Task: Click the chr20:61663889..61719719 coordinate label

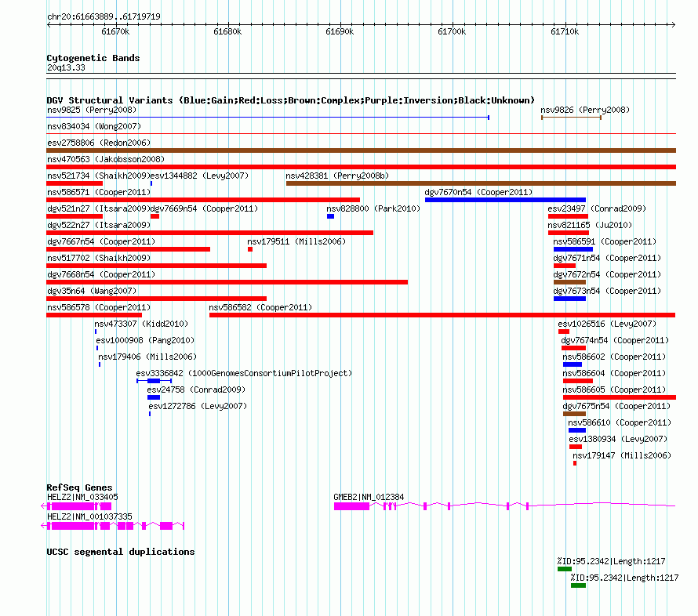Action: tap(104, 17)
